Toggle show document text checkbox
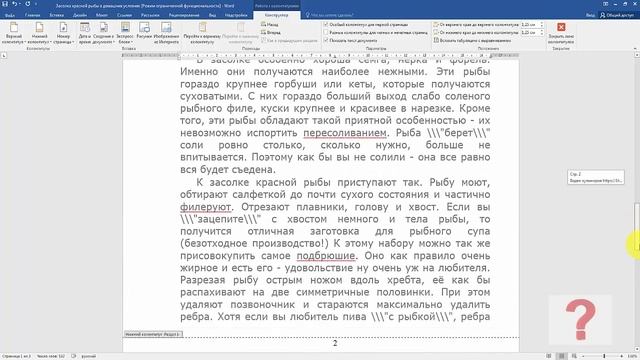Screen dimensions: 640x360 coord(326,40)
